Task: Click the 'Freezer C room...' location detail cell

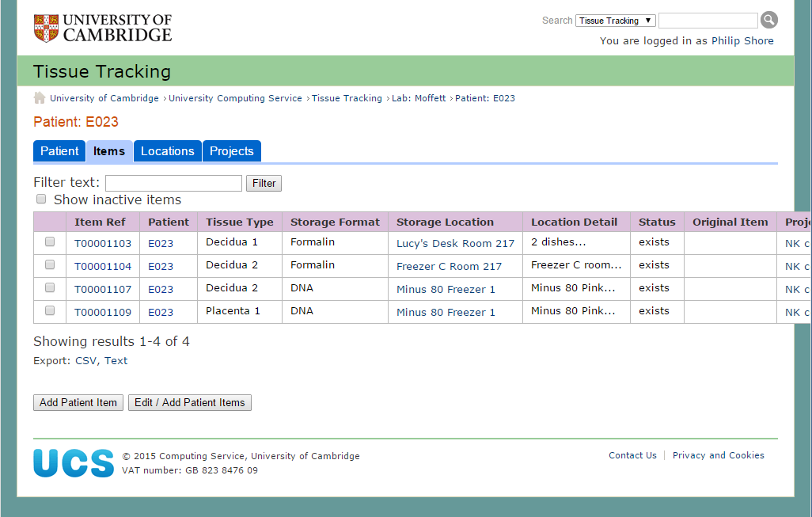Action: pos(576,264)
